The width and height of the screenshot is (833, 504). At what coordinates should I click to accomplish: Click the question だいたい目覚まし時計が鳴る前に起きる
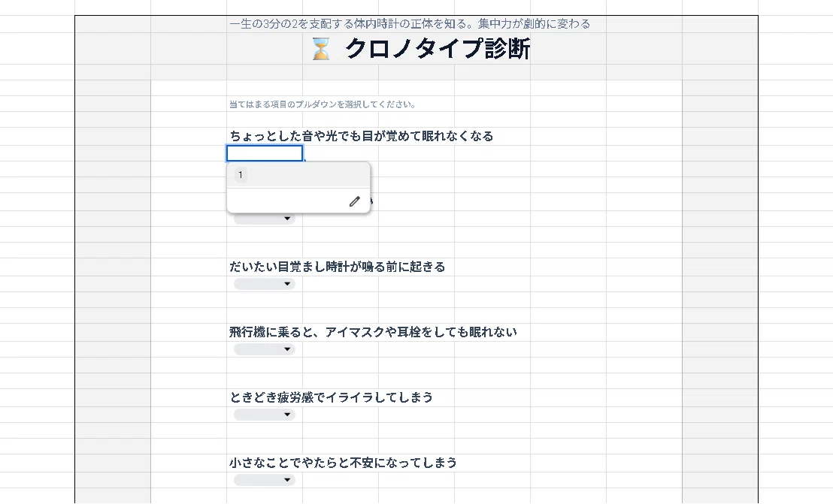[338, 267]
